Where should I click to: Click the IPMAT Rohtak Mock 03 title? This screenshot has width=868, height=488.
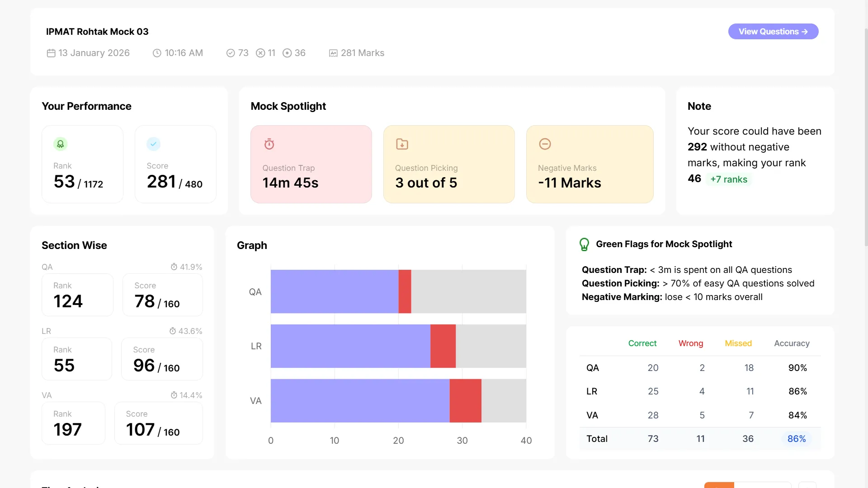coord(97,32)
